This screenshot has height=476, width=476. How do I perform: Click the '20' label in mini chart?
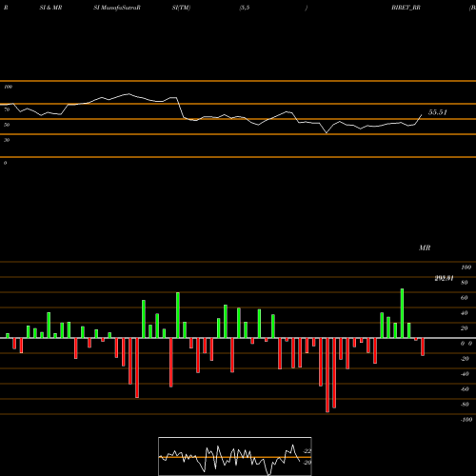(307, 463)
